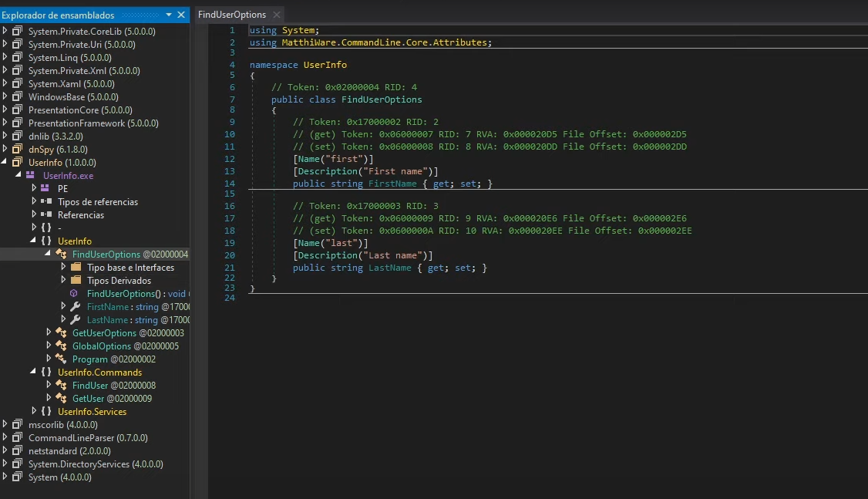
Task: Click the class icon beside FindUserOptions @02000004
Action: point(61,255)
